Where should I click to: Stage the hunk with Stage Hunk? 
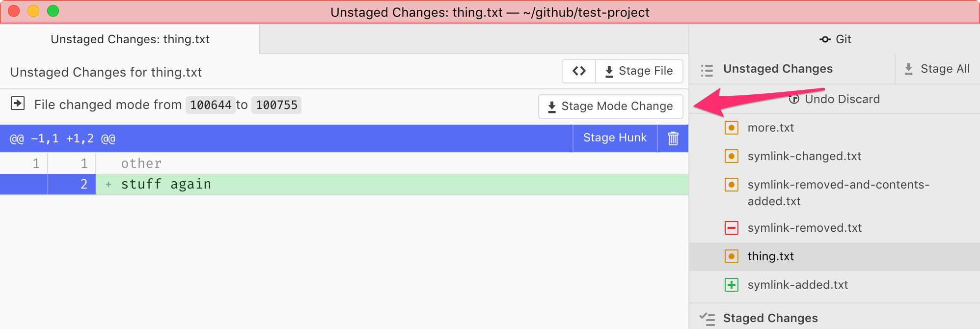[615, 138]
